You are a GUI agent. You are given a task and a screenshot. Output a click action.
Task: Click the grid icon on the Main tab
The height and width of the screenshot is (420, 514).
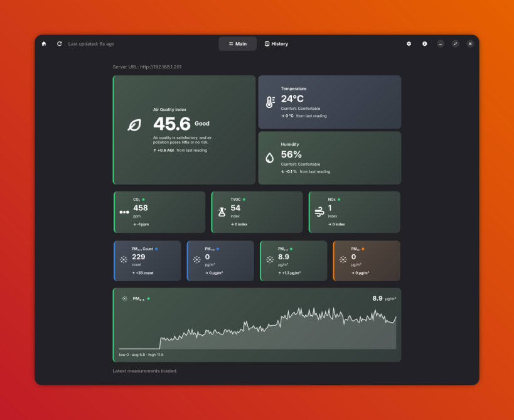[231, 43]
